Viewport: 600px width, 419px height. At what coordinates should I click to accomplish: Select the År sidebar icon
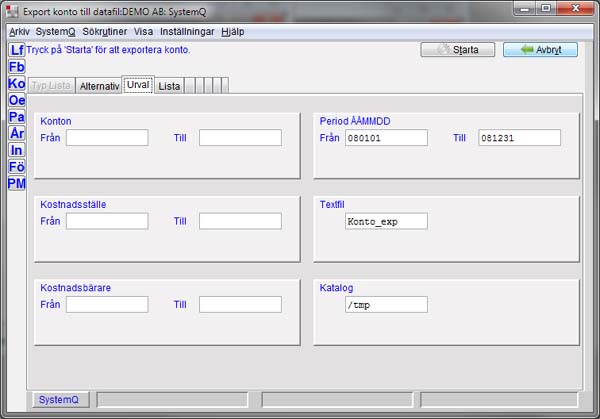pos(16,133)
